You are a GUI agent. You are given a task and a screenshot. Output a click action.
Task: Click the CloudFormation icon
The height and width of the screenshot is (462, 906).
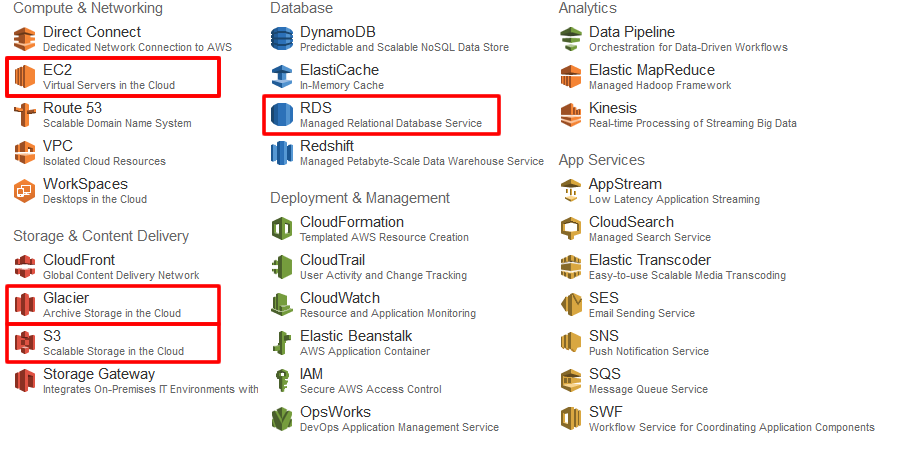282,229
